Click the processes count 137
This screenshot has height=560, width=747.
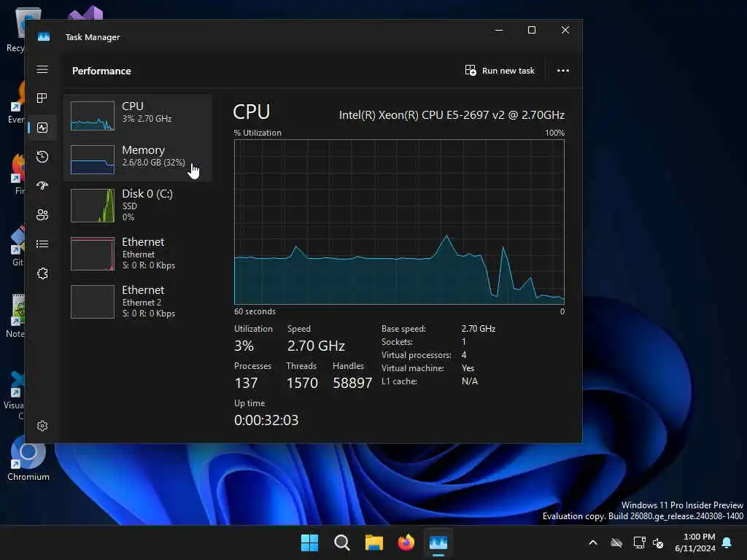click(246, 383)
